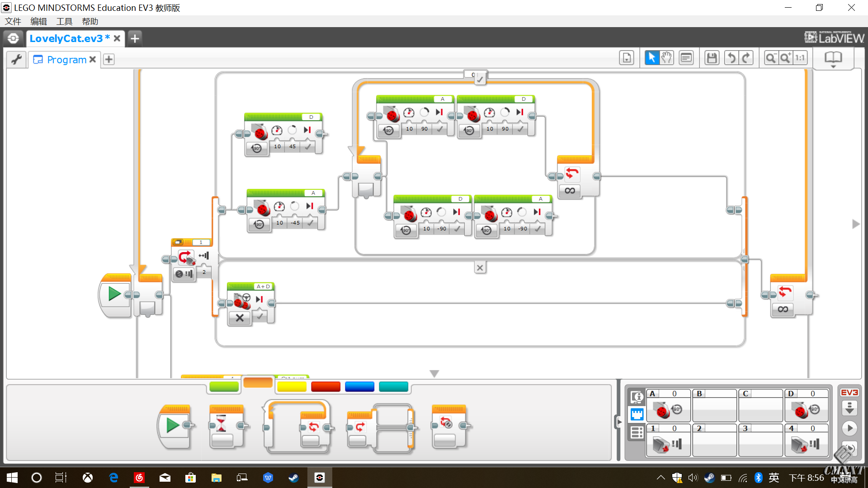Toggle brake at end on motor D 45 block

click(x=308, y=146)
